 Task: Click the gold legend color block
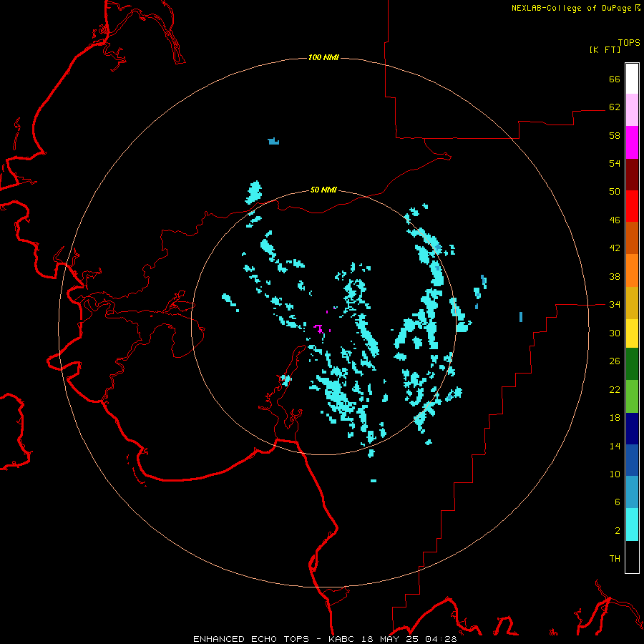tap(632, 303)
